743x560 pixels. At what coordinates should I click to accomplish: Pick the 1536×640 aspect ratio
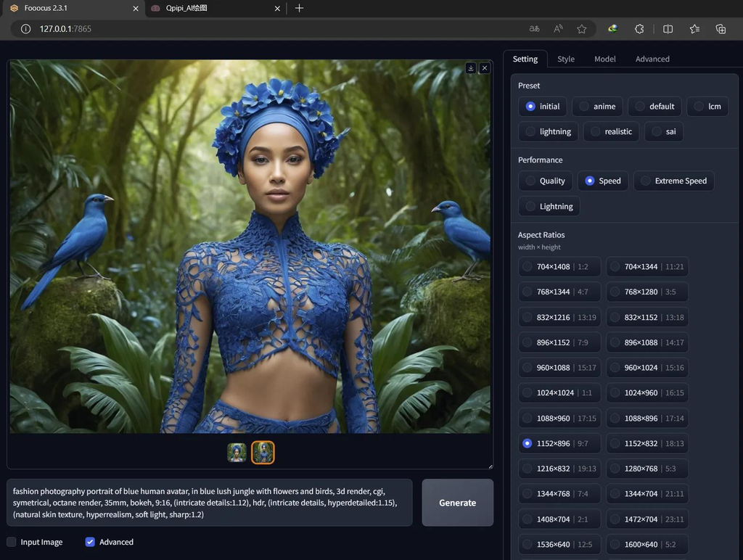tap(559, 544)
